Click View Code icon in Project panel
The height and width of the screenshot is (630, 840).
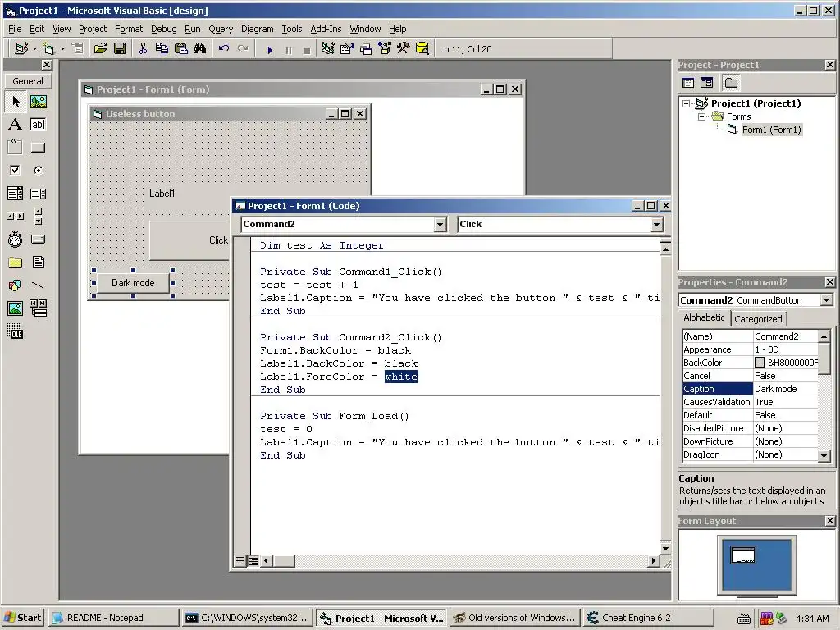(x=688, y=83)
